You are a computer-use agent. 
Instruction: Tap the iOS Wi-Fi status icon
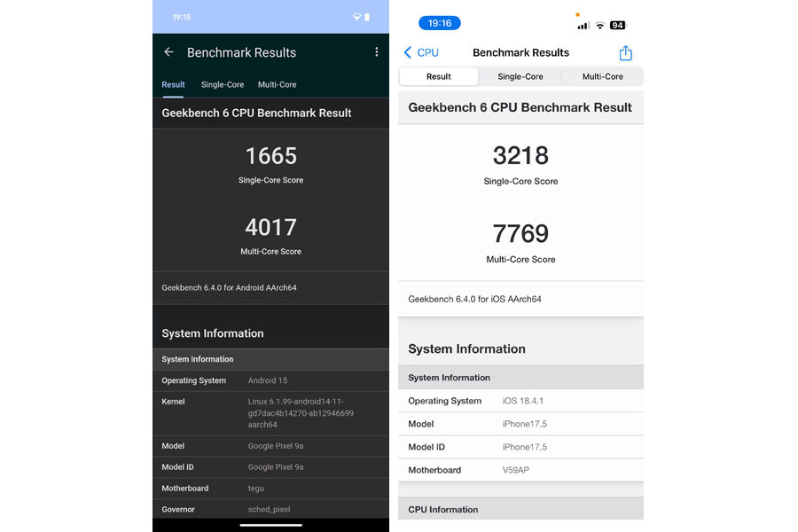click(x=600, y=26)
